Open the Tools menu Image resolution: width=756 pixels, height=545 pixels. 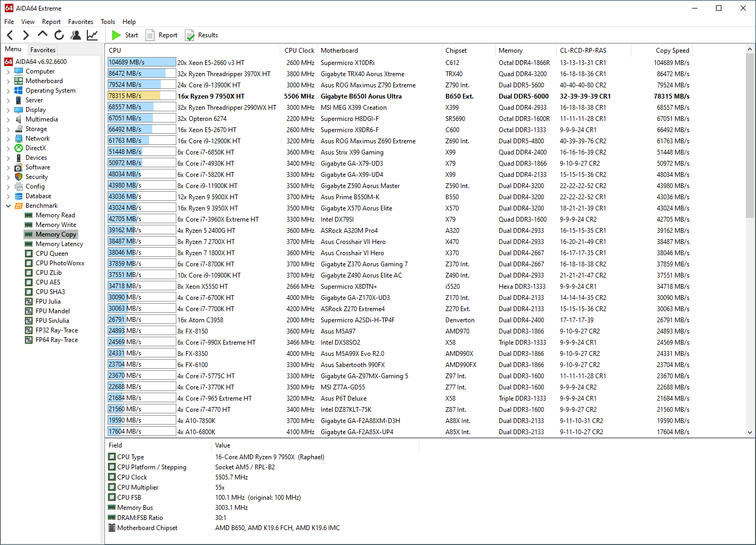coord(108,22)
